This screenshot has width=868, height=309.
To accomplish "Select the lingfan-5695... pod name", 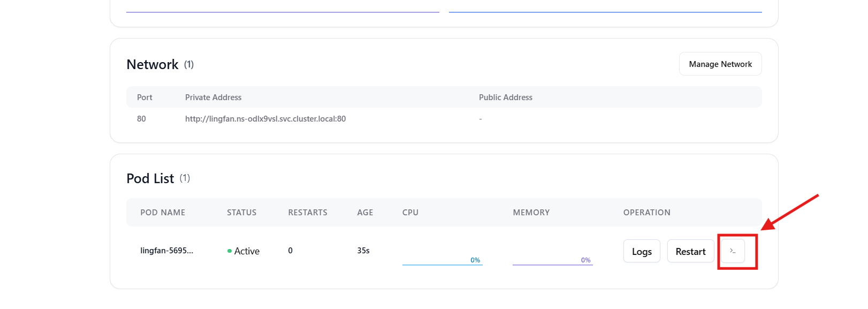I will pyautogui.click(x=167, y=251).
